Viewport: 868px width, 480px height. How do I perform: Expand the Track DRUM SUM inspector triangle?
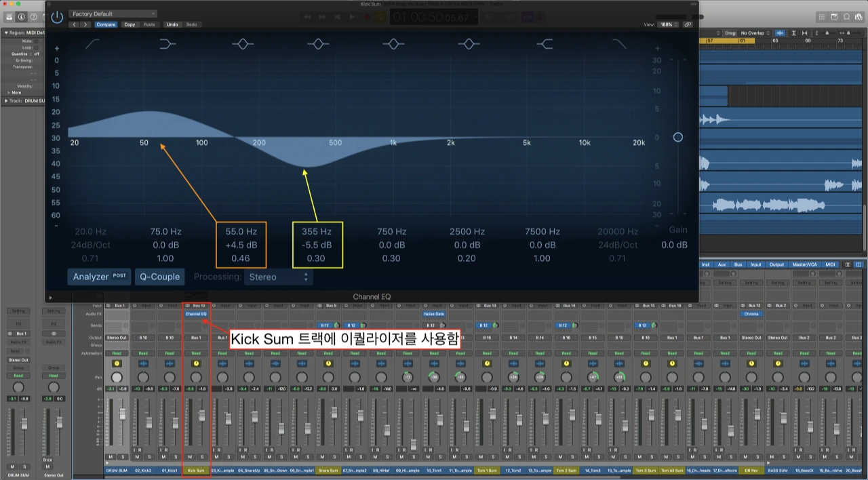click(x=6, y=100)
